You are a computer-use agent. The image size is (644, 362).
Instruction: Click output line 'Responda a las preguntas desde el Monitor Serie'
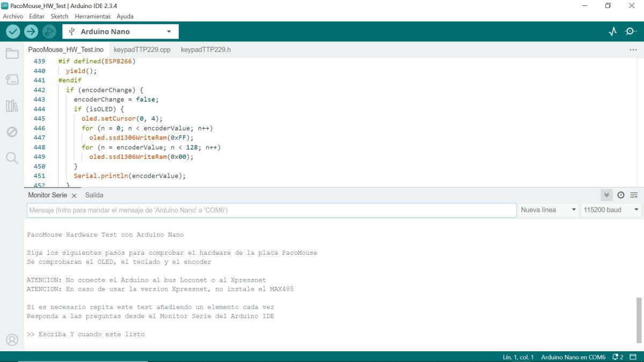point(150,316)
